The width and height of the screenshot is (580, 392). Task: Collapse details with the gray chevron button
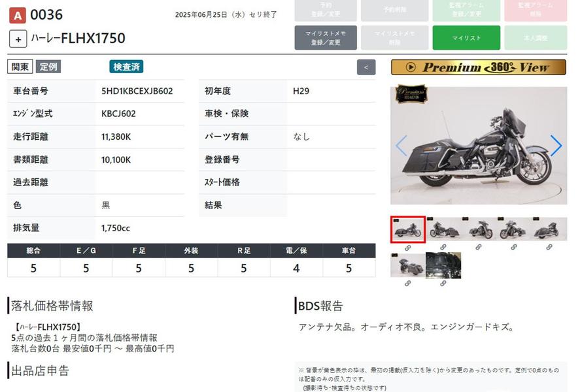(366, 67)
